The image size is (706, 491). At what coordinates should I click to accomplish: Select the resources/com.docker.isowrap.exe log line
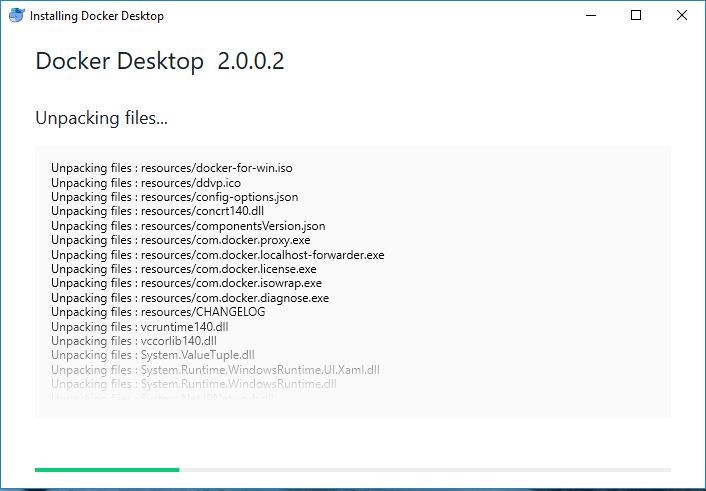tap(186, 283)
